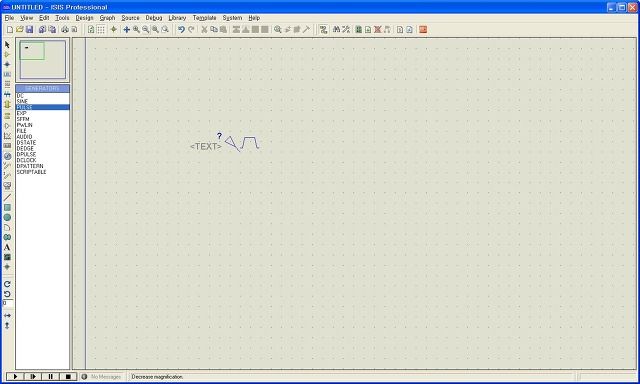Select the virtual instruments sidebar icon
Image resolution: width=640 pixels, height=384 pixels.
(x=7, y=186)
